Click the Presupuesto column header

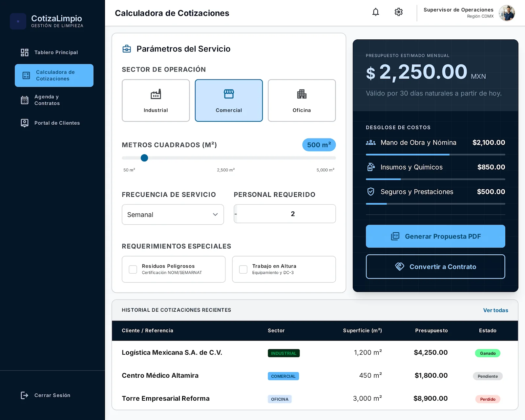tap(431, 330)
